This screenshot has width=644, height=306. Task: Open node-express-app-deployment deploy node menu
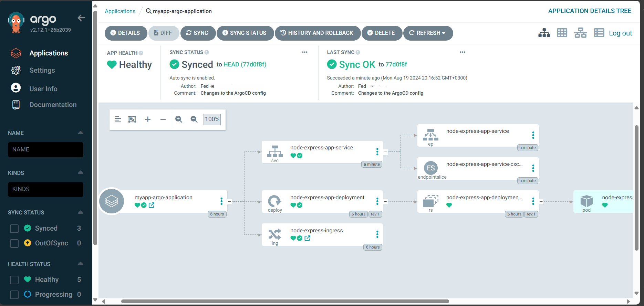377,201
